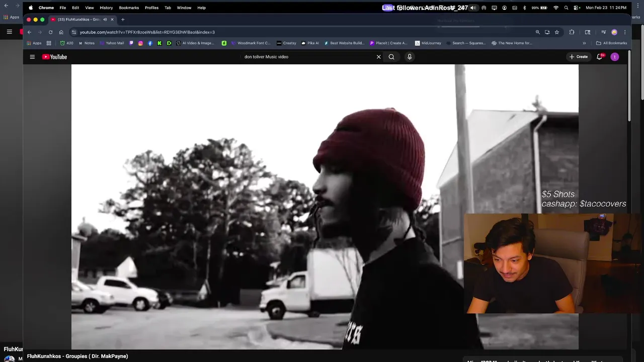Open site information icon in address bar
The width and height of the screenshot is (644, 362).
click(x=74, y=32)
